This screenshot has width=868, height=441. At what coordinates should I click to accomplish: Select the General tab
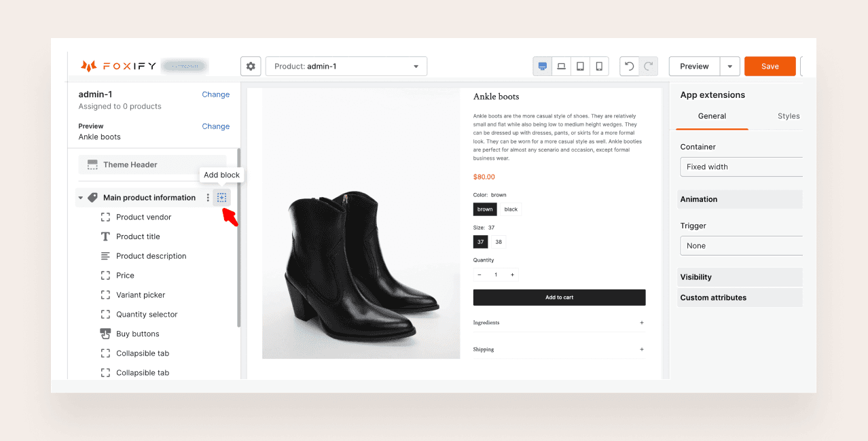(712, 116)
